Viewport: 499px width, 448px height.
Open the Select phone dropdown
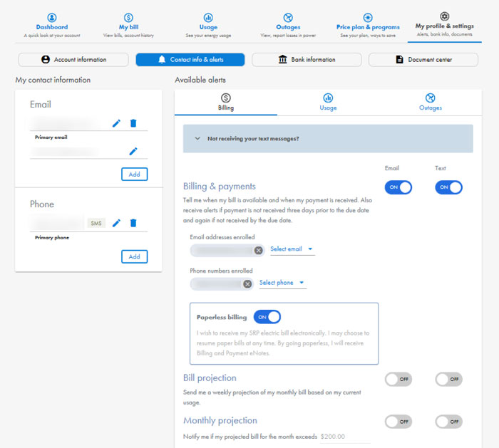(282, 283)
